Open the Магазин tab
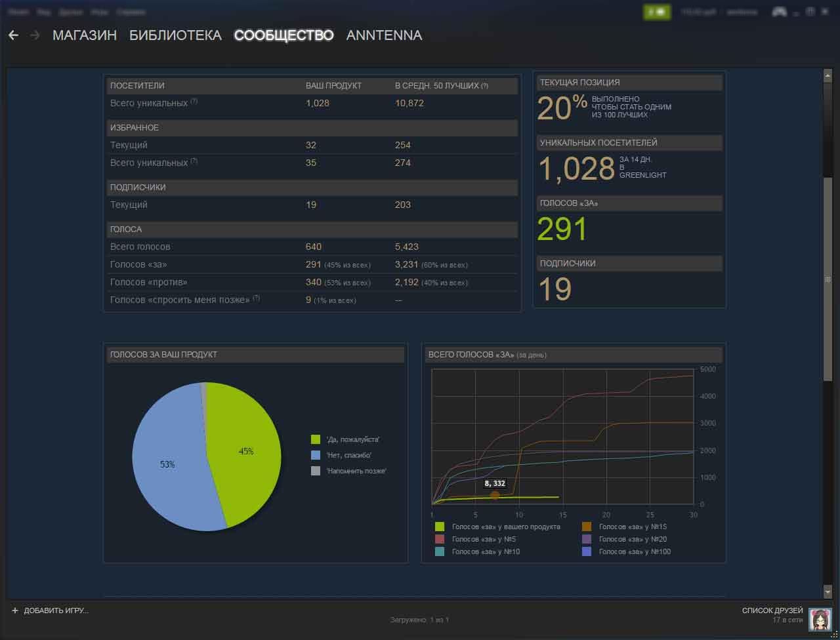This screenshot has width=840, height=640. pos(85,35)
